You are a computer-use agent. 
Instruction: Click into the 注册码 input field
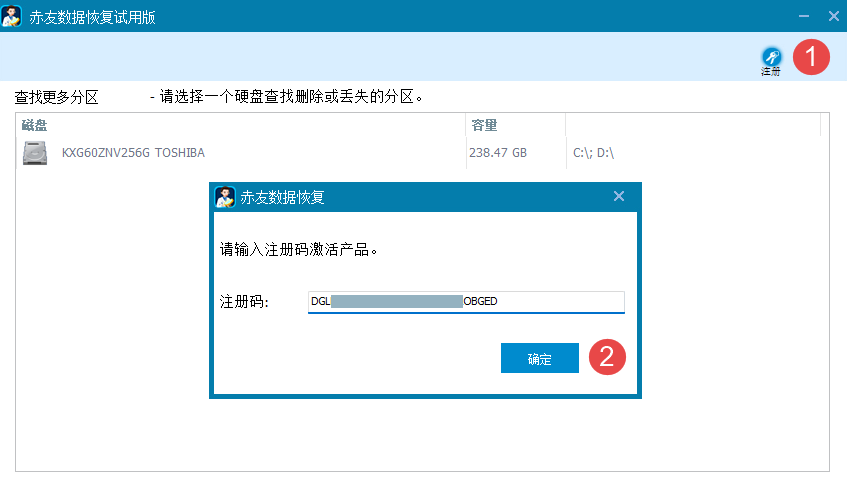pos(466,302)
